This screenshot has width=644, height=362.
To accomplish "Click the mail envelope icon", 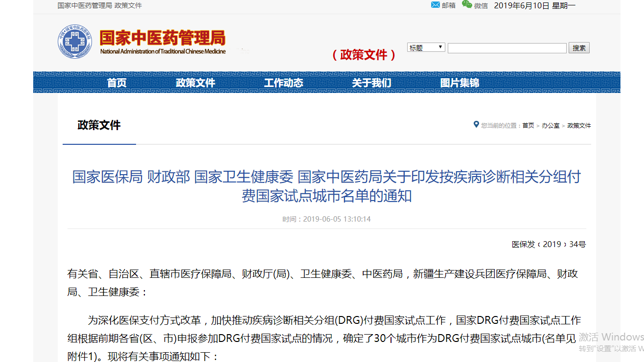I will click(x=435, y=5).
